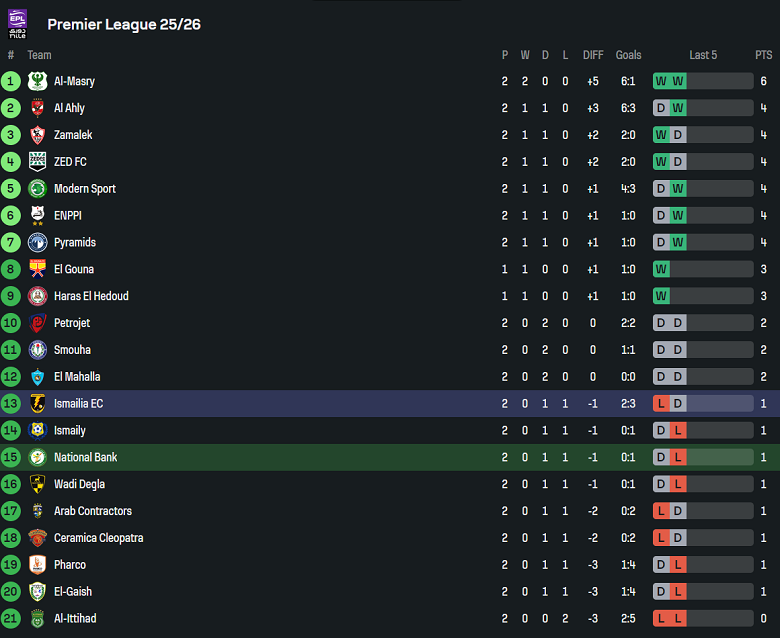Click the EPL league logo icon
The image size is (780, 638).
(18, 24)
